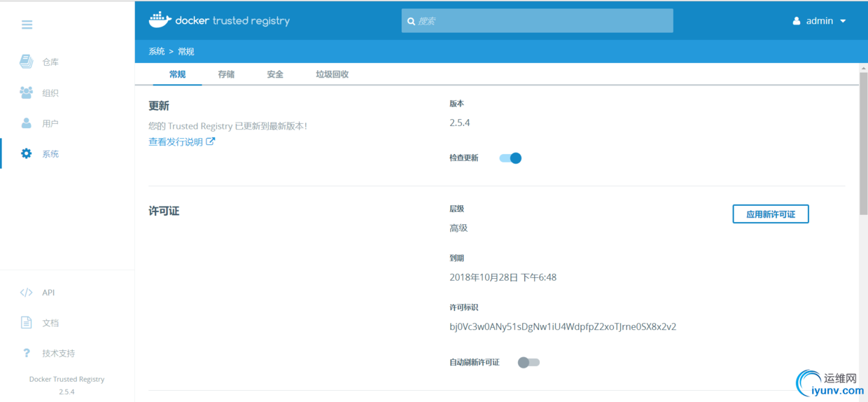The height and width of the screenshot is (402, 868).
Task: Enable the 自动刷新许可证 switch
Action: coord(528,362)
